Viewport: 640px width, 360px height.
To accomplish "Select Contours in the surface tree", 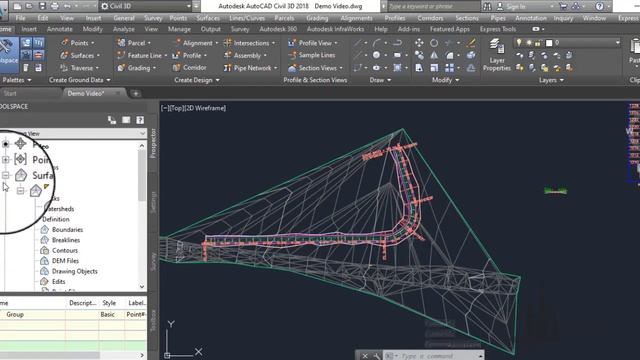I will (x=64, y=251).
